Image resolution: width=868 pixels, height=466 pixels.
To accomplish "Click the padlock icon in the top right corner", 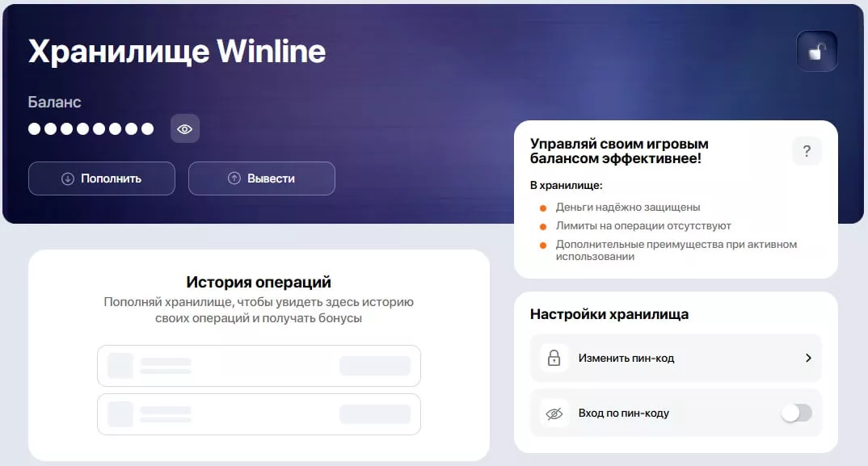I will click(x=816, y=51).
